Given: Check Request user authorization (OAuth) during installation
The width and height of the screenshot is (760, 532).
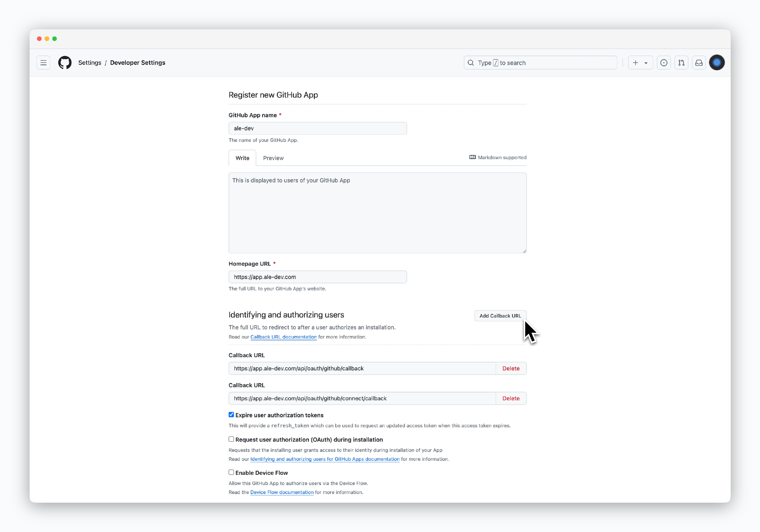Looking at the screenshot, I should (231, 439).
